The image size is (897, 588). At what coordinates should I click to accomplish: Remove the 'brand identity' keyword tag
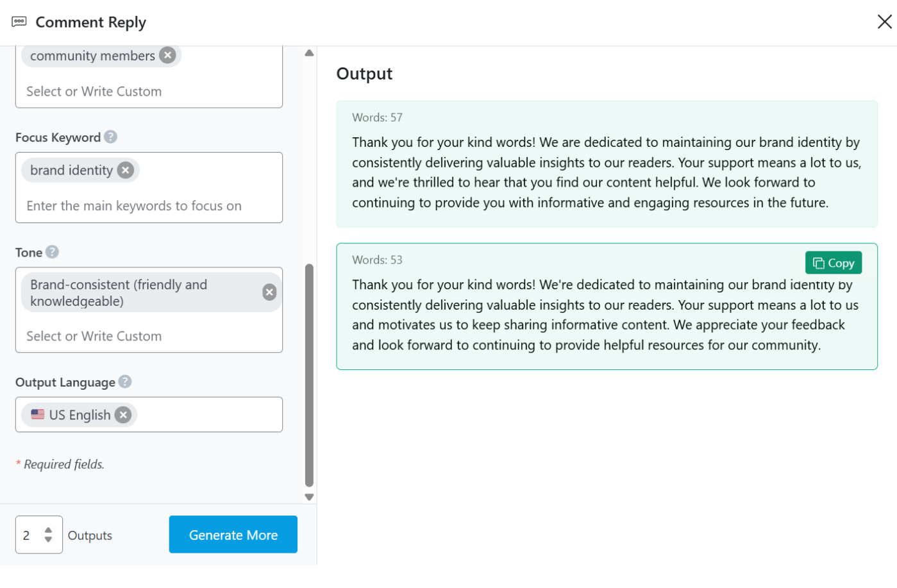126,170
